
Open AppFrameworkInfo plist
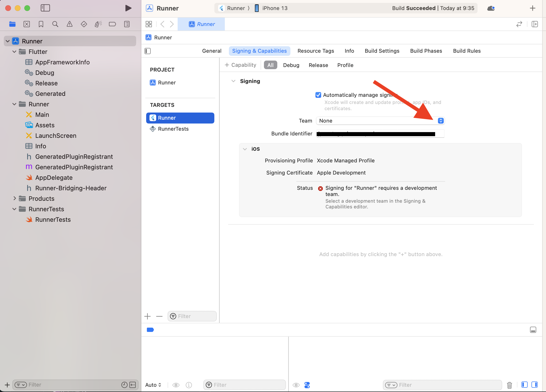click(x=62, y=62)
